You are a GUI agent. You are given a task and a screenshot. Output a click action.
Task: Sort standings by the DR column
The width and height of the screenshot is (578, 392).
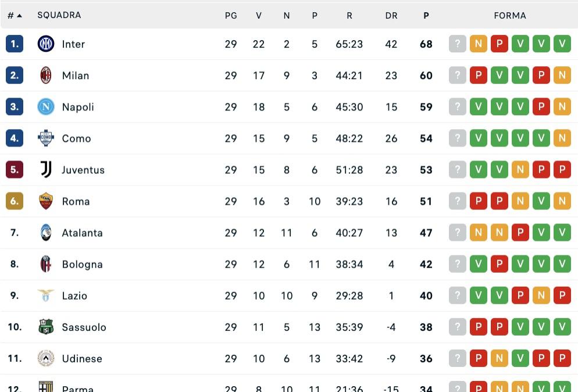tap(391, 15)
